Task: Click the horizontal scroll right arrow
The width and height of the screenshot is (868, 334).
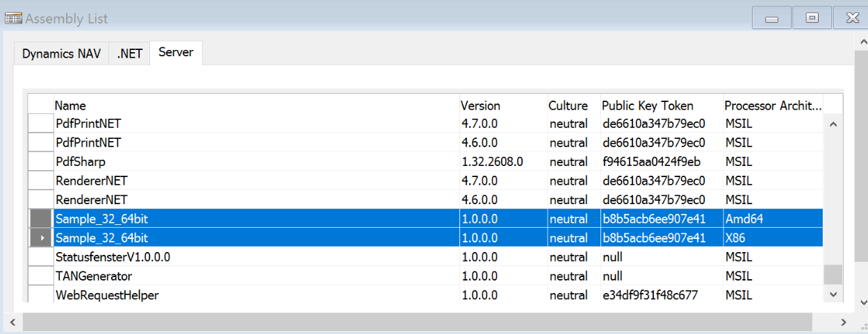Action: [x=843, y=322]
